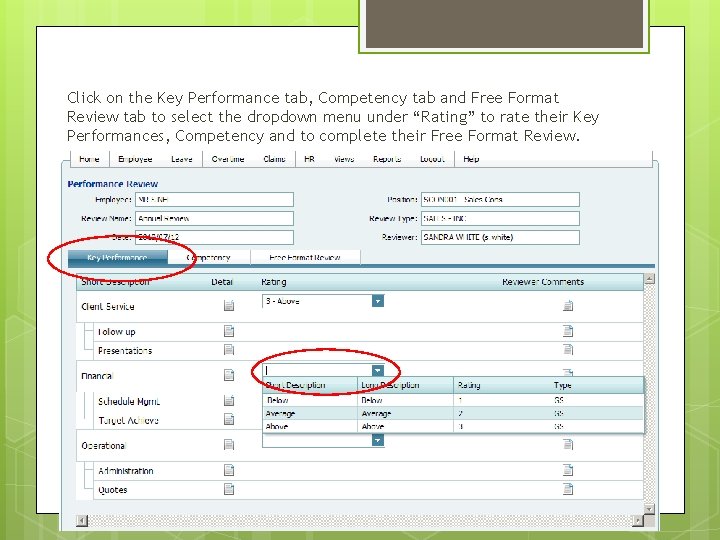Open reviewer comments for Administration

[568, 470]
